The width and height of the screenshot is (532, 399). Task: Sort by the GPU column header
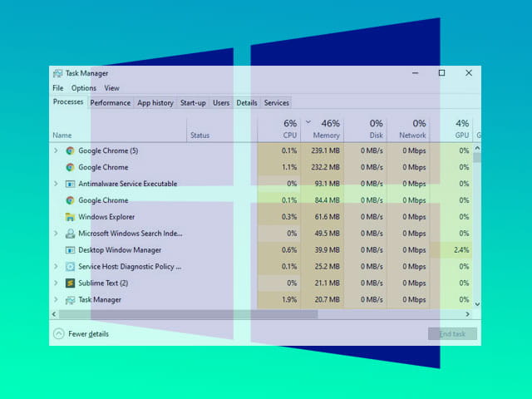point(451,130)
